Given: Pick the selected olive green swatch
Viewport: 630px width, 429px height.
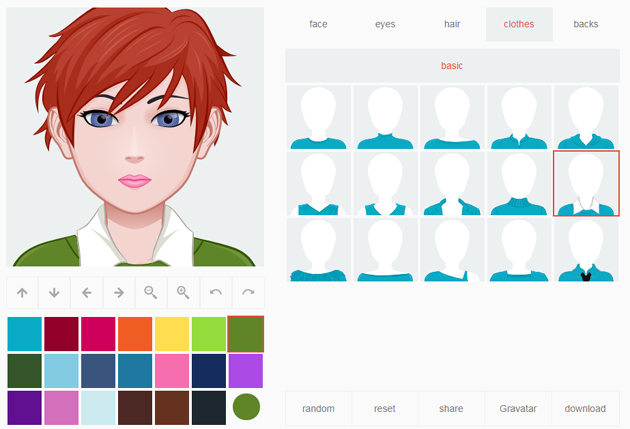Looking at the screenshot, I should pos(246,334).
